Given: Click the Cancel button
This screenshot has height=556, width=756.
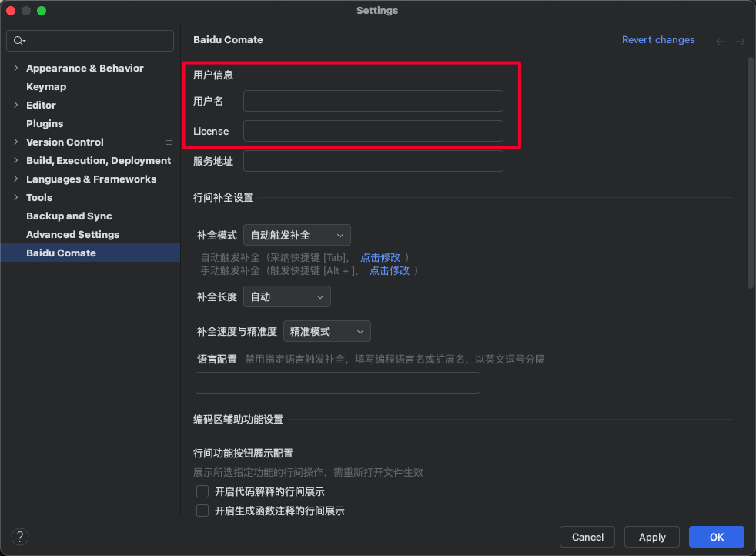Looking at the screenshot, I should tap(587, 537).
